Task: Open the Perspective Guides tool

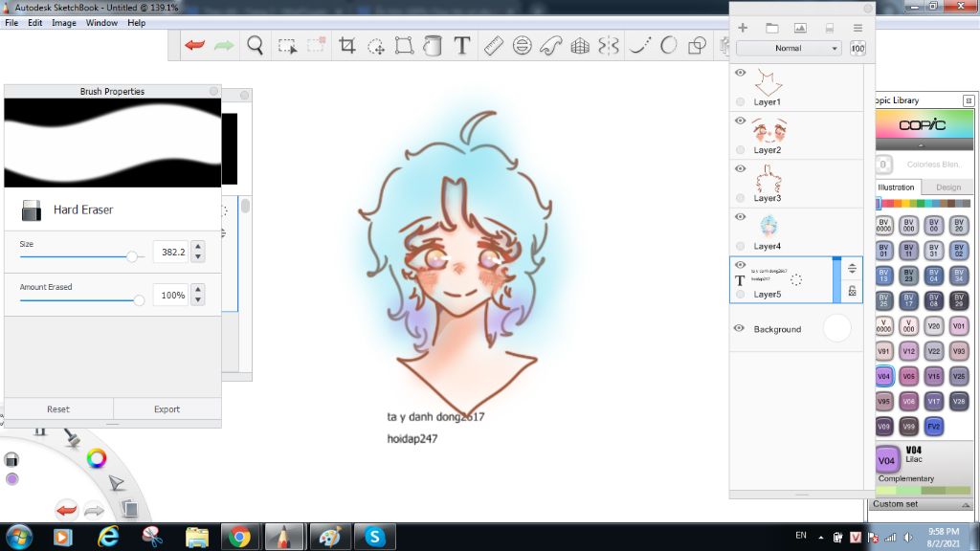Action: tap(580, 46)
